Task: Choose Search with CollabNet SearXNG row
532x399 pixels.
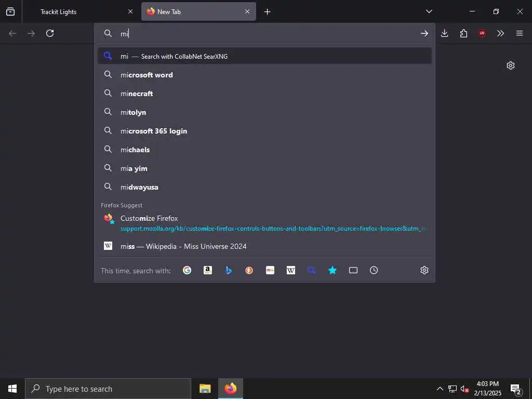Action: point(264,56)
